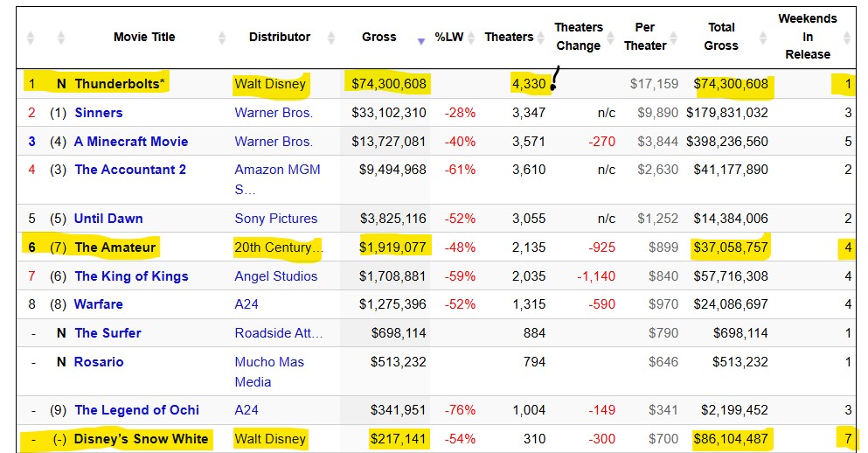Open the Warfare movie page
This screenshot has height=453, width=868.
pos(99,304)
